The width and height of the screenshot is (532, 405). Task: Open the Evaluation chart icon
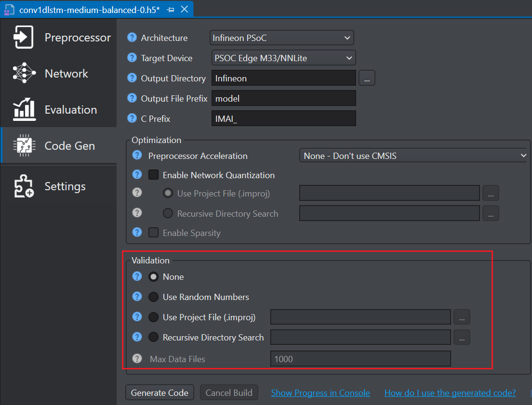[24, 109]
